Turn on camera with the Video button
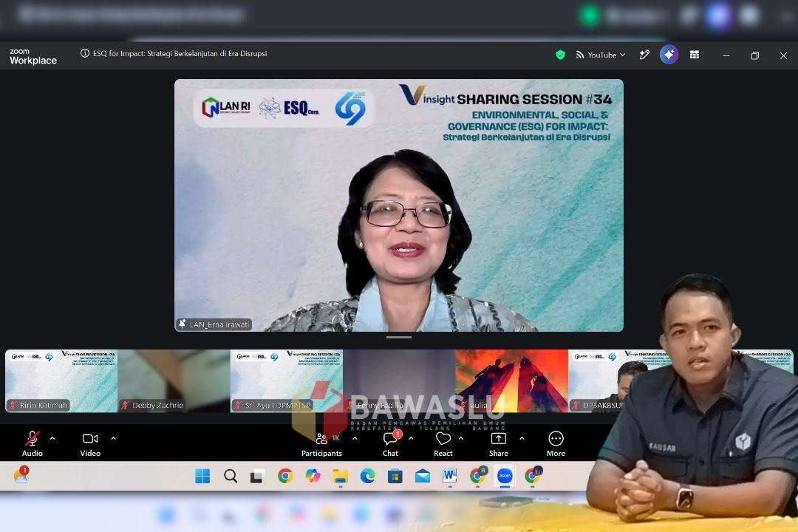Screen dimensions: 798x532 click(90, 443)
